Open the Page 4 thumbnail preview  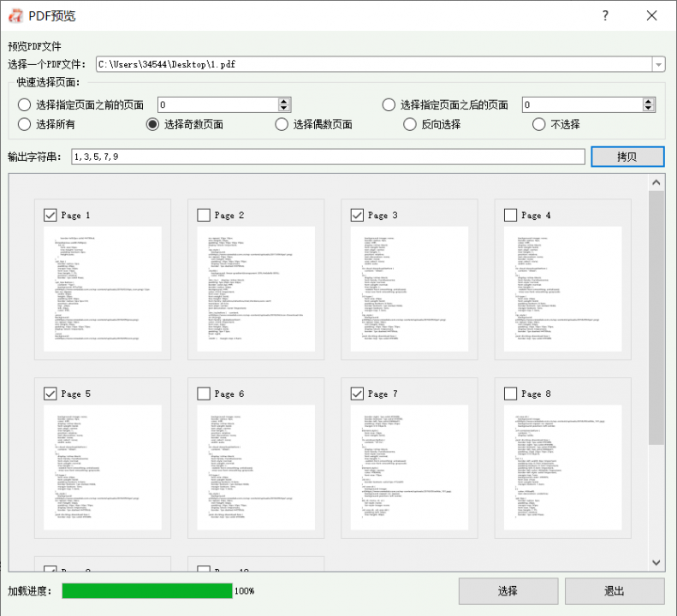point(563,289)
